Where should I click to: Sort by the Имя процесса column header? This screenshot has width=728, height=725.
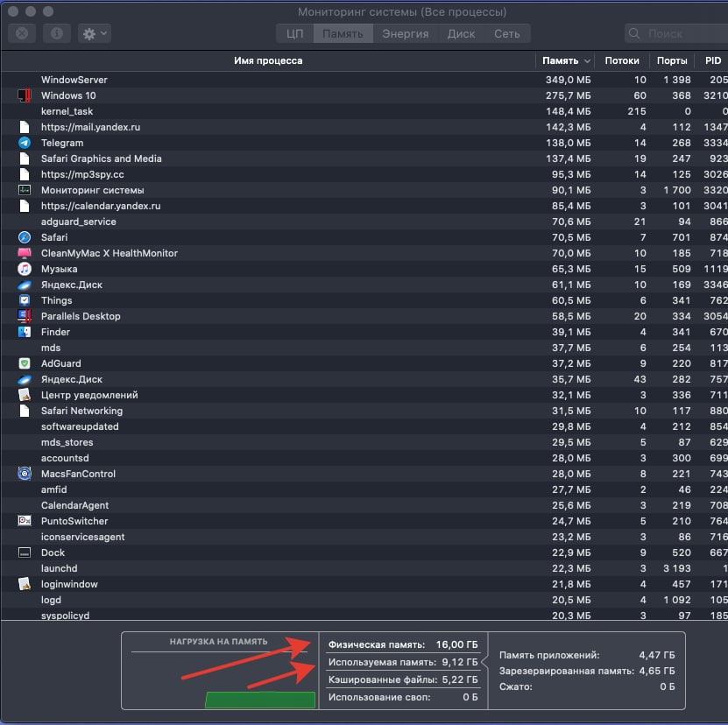(x=268, y=60)
